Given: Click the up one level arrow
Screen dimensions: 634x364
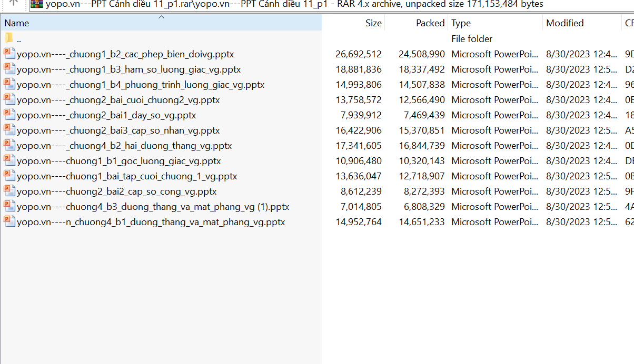Looking at the screenshot, I should [15, 3].
